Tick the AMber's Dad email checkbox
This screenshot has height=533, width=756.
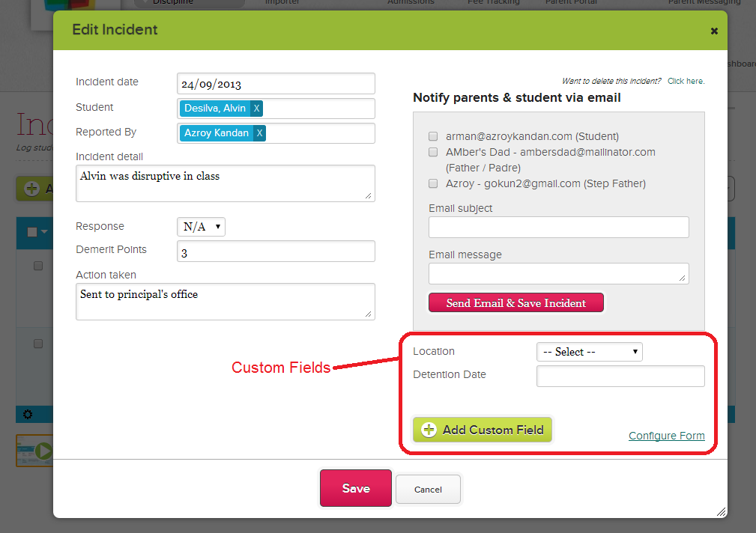point(433,152)
